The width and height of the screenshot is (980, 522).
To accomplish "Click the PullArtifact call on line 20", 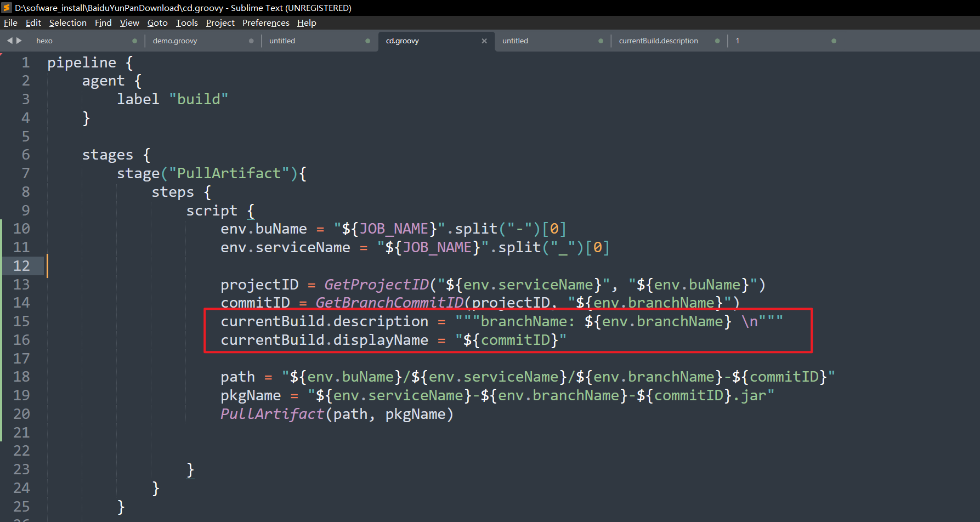I will coord(272,414).
